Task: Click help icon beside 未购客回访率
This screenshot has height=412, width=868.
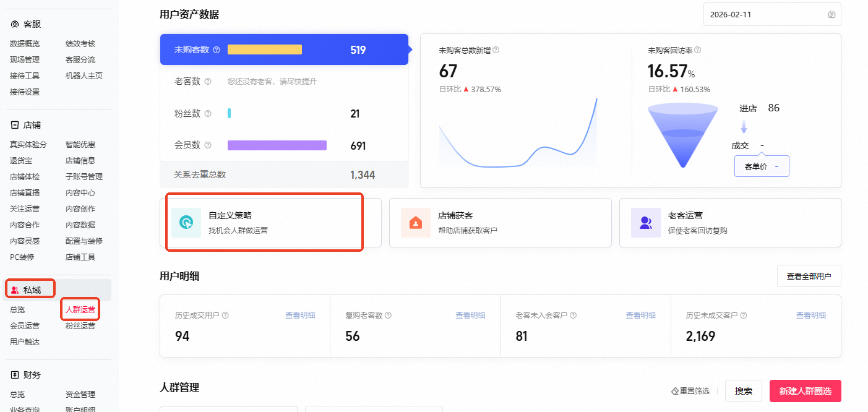Action: [x=697, y=50]
